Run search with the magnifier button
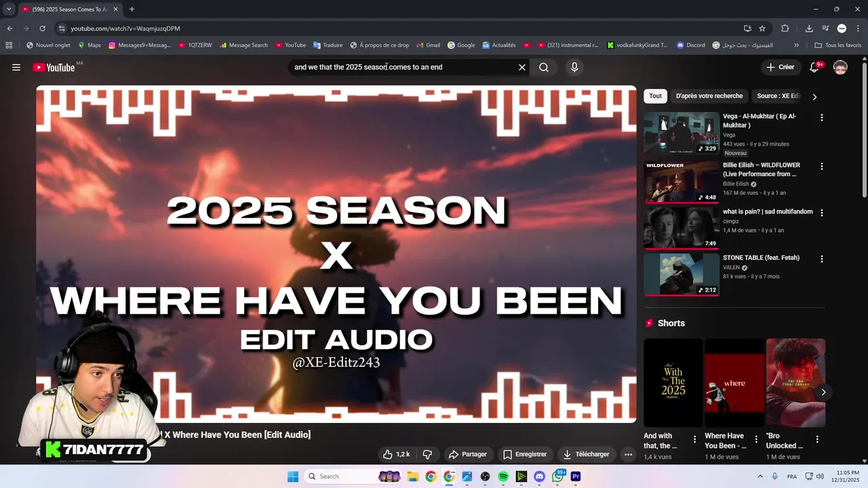The height and width of the screenshot is (488, 868). tap(544, 67)
